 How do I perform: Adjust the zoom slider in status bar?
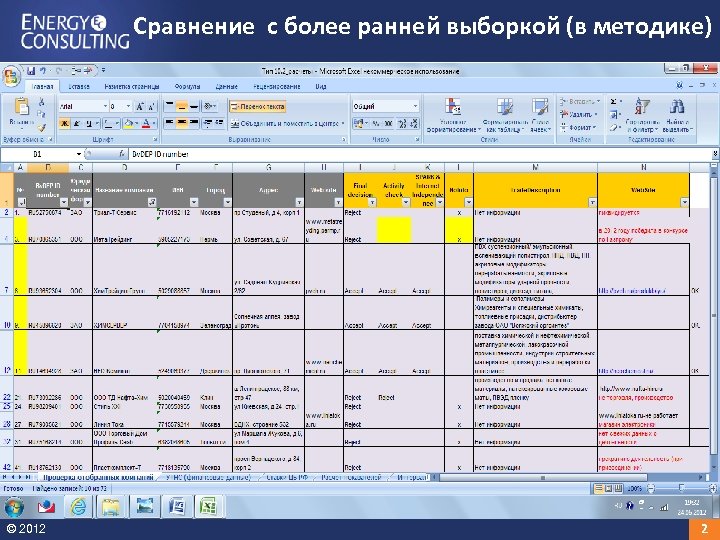click(x=681, y=489)
